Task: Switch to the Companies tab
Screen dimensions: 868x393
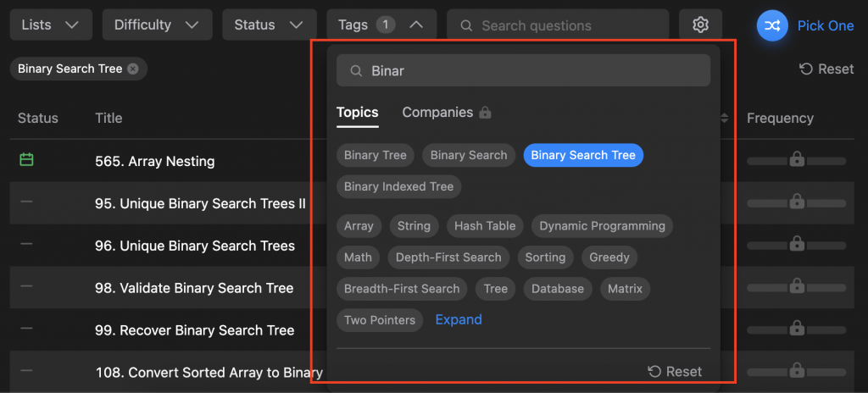Action: point(437,113)
